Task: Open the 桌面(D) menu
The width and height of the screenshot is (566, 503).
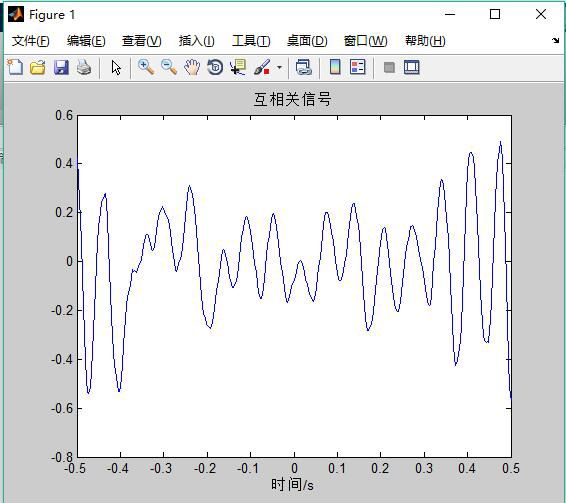Action: point(307,41)
